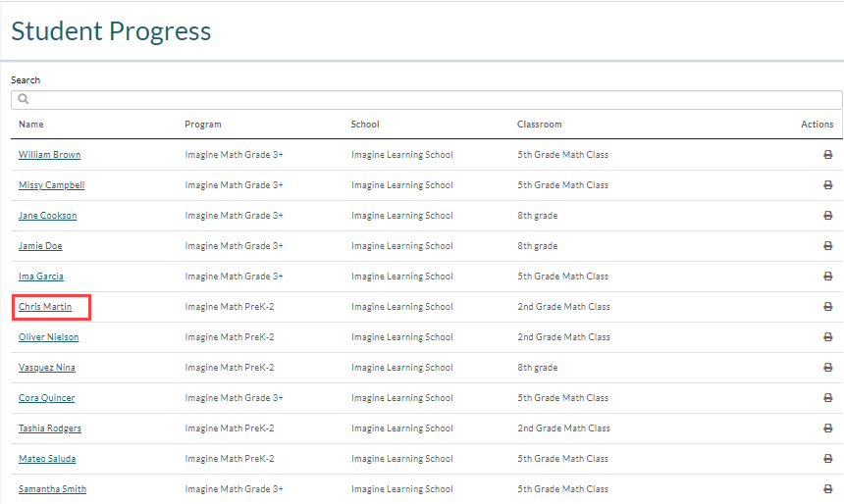Click the printer icon for Samantha Smith
The height and width of the screenshot is (504, 844).
828,489
